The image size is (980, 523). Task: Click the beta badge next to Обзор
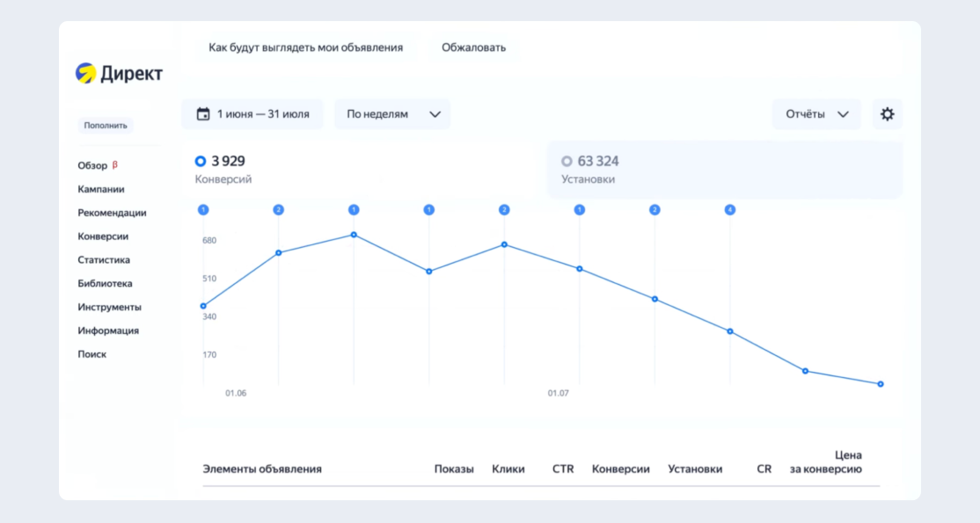point(115,165)
